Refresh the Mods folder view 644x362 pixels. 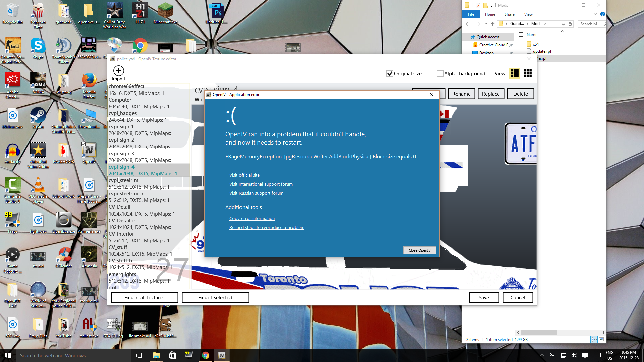point(570,24)
